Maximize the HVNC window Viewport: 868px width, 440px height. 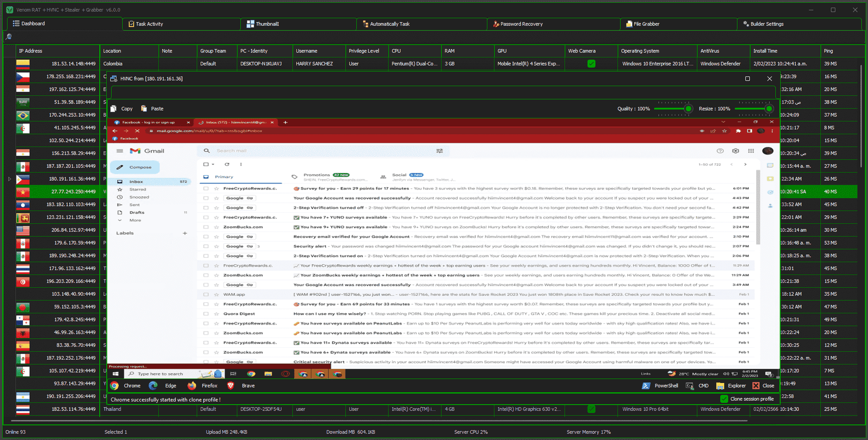[x=748, y=79]
